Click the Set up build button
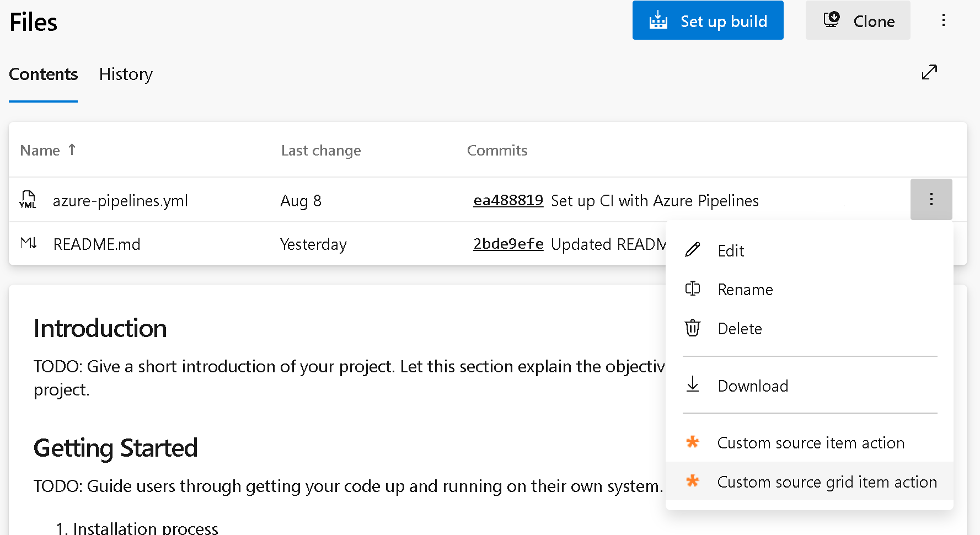The width and height of the screenshot is (980, 535). pyautogui.click(x=708, y=20)
